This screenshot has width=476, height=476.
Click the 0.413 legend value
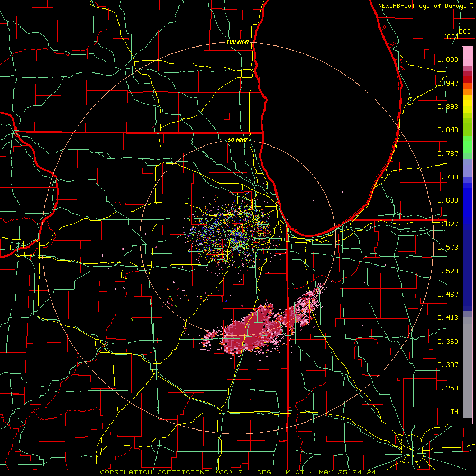448,318
